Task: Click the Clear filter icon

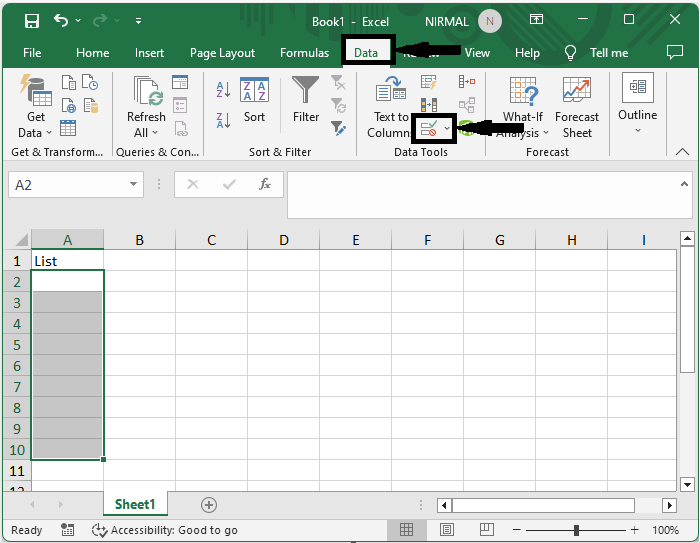Action: point(338,83)
